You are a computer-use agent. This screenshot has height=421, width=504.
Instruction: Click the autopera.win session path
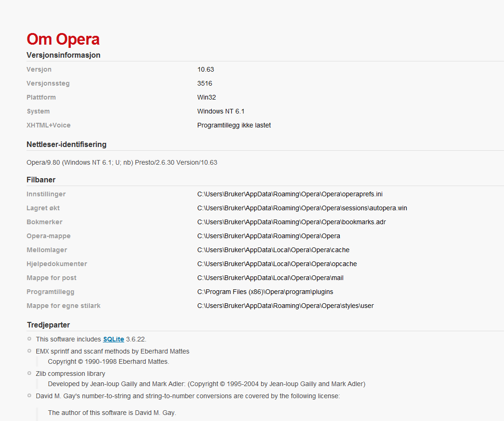click(x=302, y=208)
